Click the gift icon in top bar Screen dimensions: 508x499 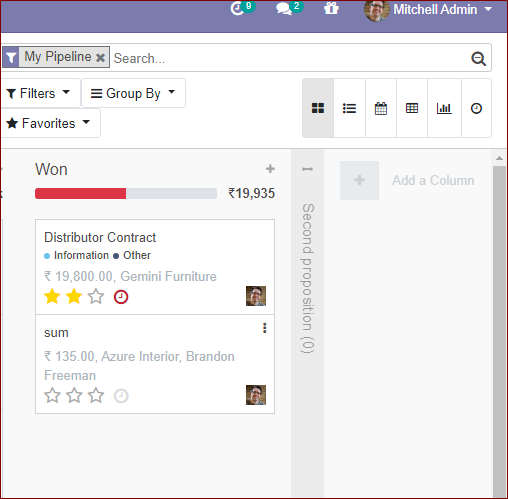pyautogui.click(x=331, y=8)
